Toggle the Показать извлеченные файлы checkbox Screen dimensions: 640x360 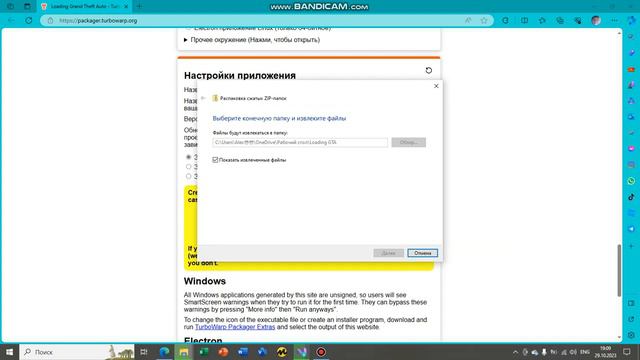215,160
